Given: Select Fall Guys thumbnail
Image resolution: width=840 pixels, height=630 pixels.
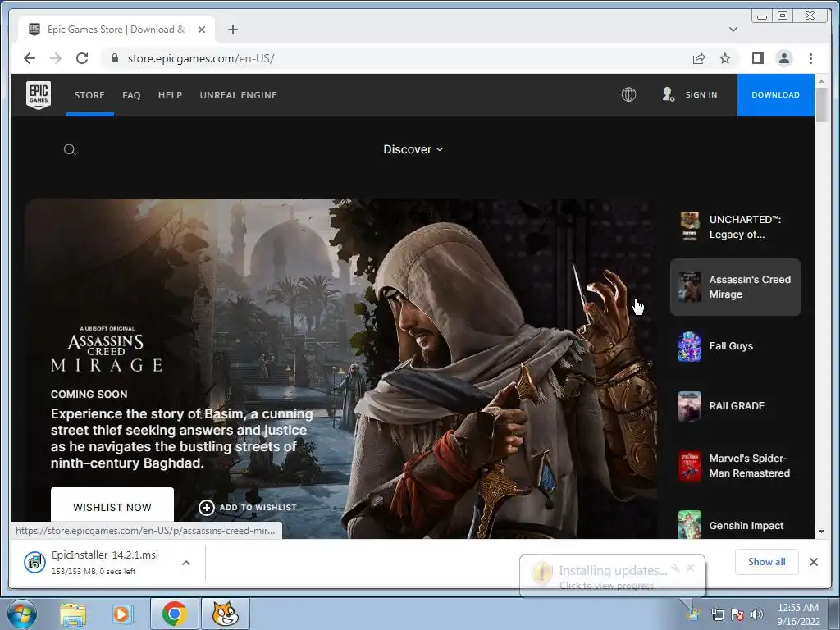Looking at the screenshot, I should (x=689, y=346).
